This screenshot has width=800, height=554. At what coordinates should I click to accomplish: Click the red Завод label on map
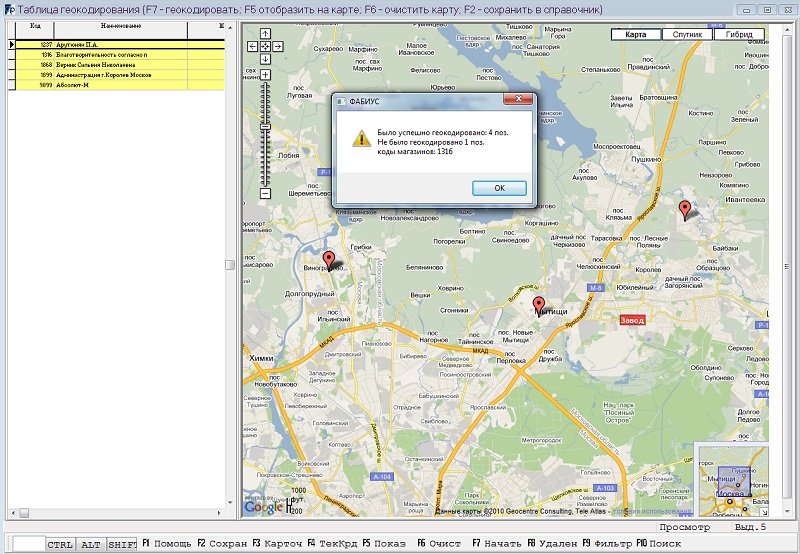tap(632, 320)
